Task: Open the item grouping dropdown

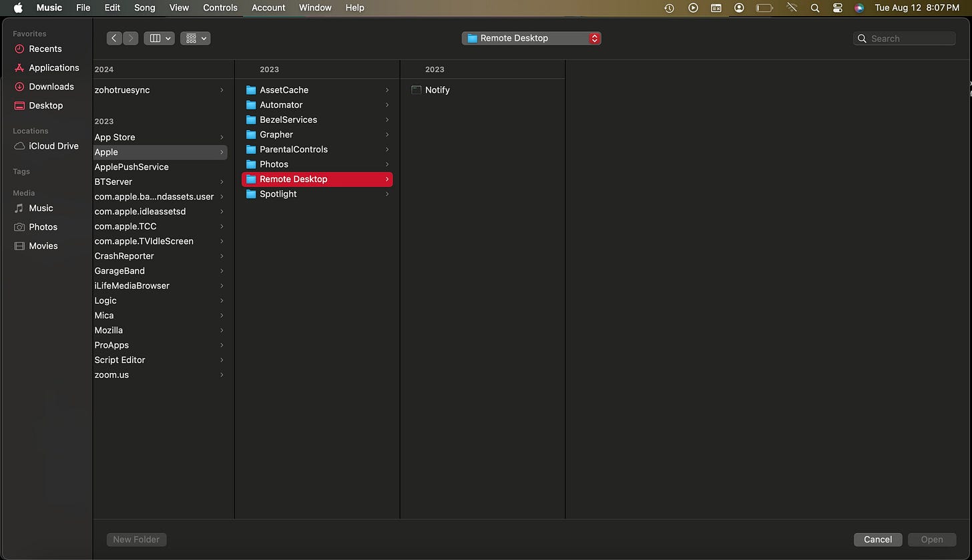Action: tap(195, 38)
